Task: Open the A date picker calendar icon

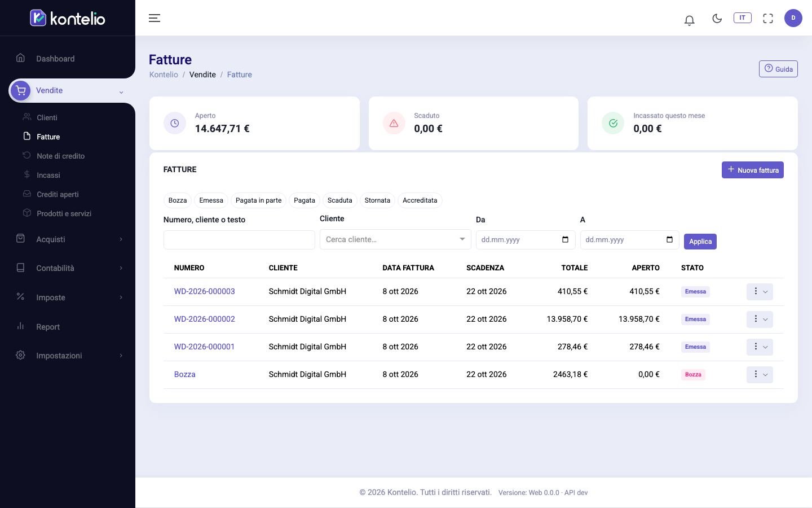Action: tap(669, 240)
